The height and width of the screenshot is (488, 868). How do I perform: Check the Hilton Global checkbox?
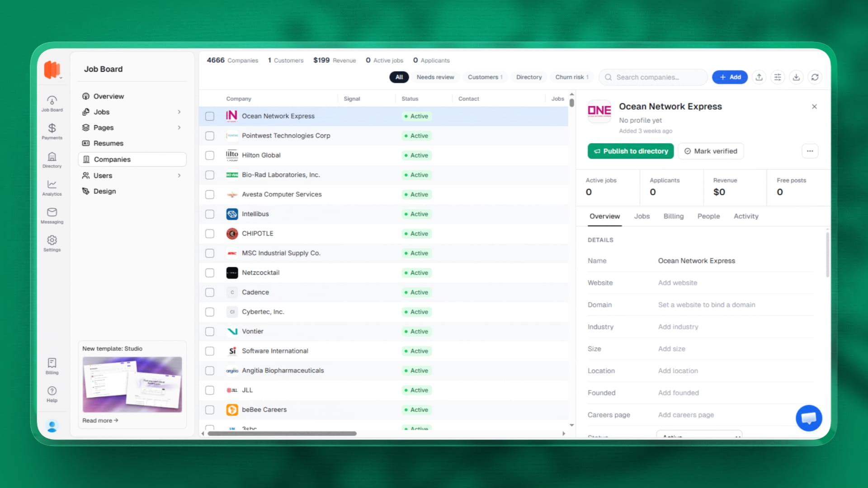210,155
